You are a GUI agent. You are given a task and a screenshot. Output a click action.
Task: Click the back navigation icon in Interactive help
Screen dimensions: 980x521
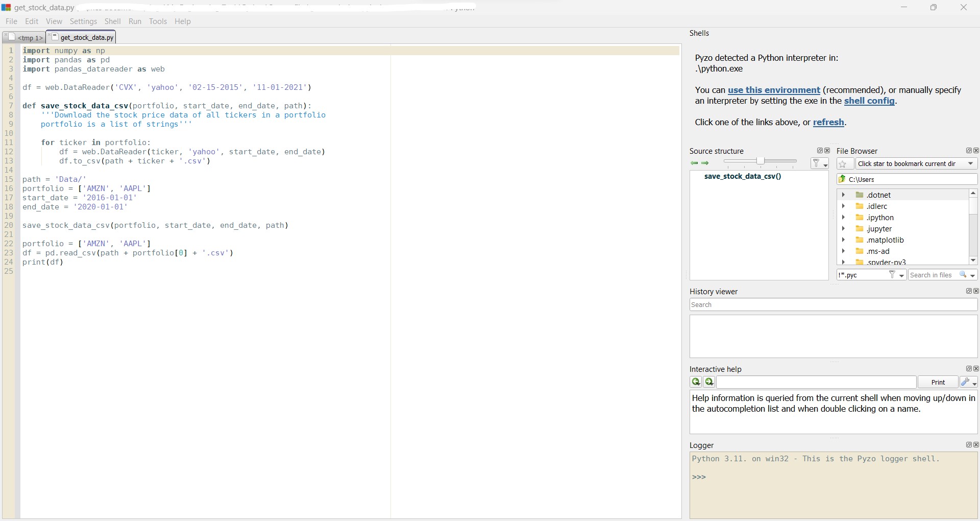(x=696, y=382)
